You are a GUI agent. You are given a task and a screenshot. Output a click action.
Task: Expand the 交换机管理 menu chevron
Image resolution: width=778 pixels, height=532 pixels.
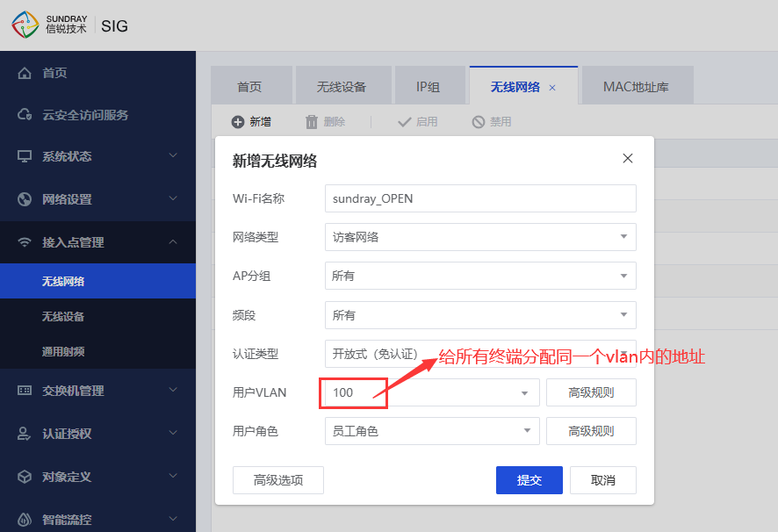[173, 390]
